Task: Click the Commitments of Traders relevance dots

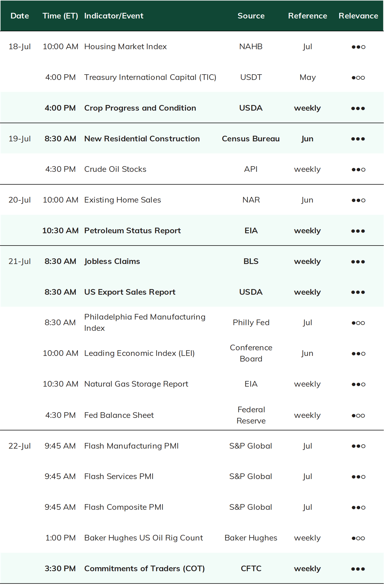Action: point(358,569)
